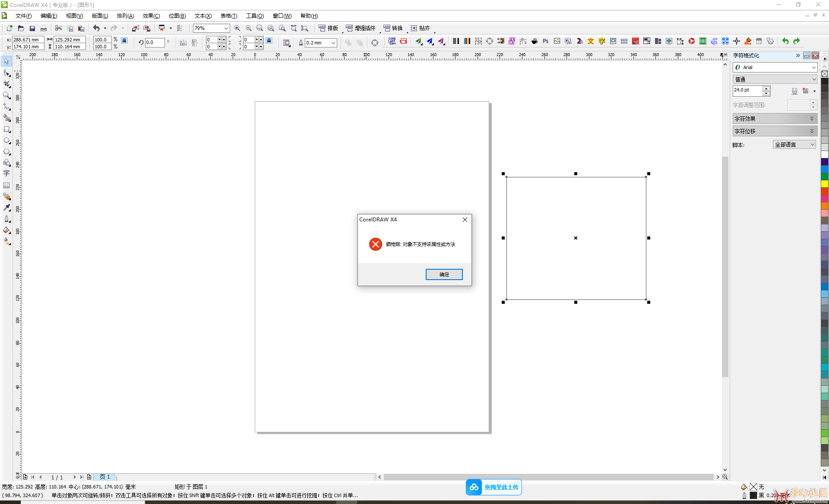Screen dimensions: 829x504
Task: Open the 文件(F) menu
Action: 23,16
